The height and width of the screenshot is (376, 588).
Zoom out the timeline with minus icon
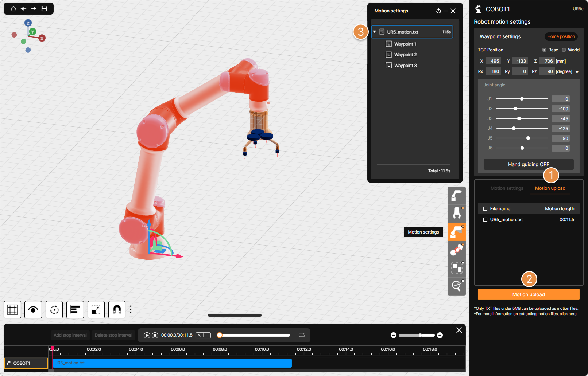394,335
